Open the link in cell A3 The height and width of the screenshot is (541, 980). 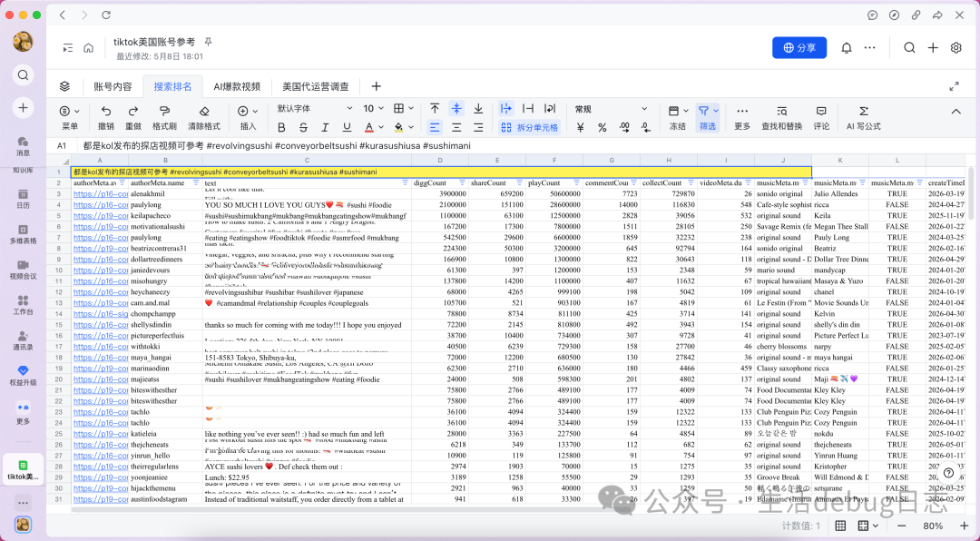pos(101,194)
